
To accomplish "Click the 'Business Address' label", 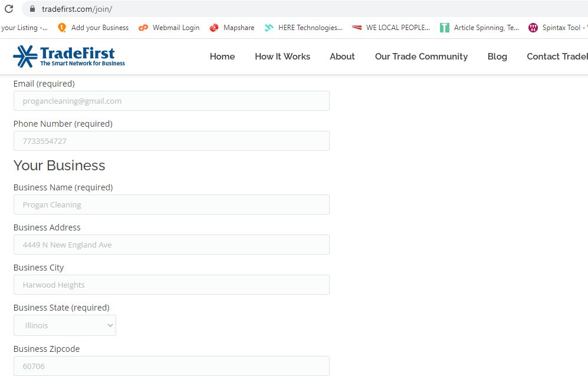I will coord(47,227).
